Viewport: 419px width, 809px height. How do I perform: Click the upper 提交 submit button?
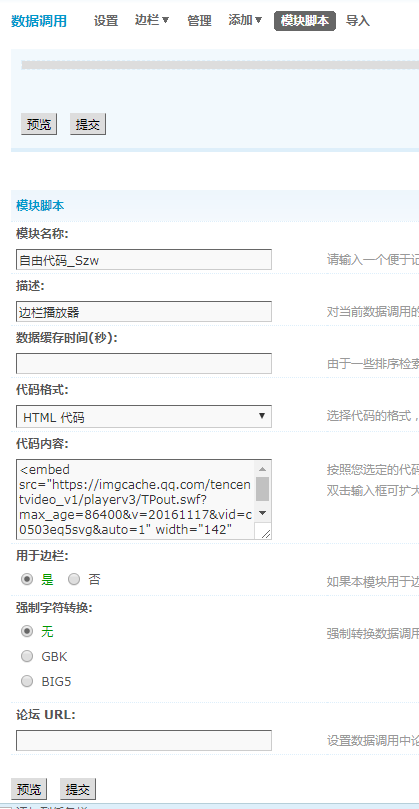click(x=88, y=124)
